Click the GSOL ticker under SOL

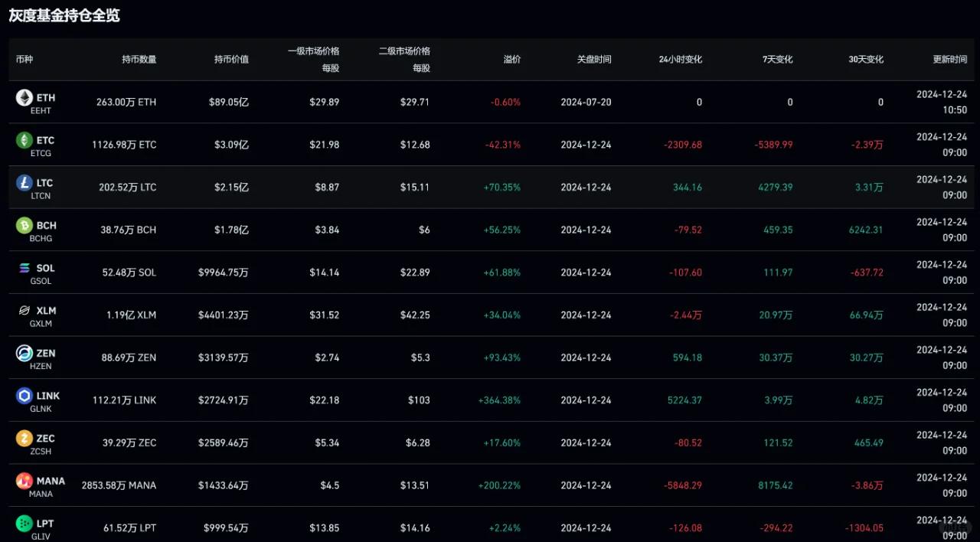(41, 282)
